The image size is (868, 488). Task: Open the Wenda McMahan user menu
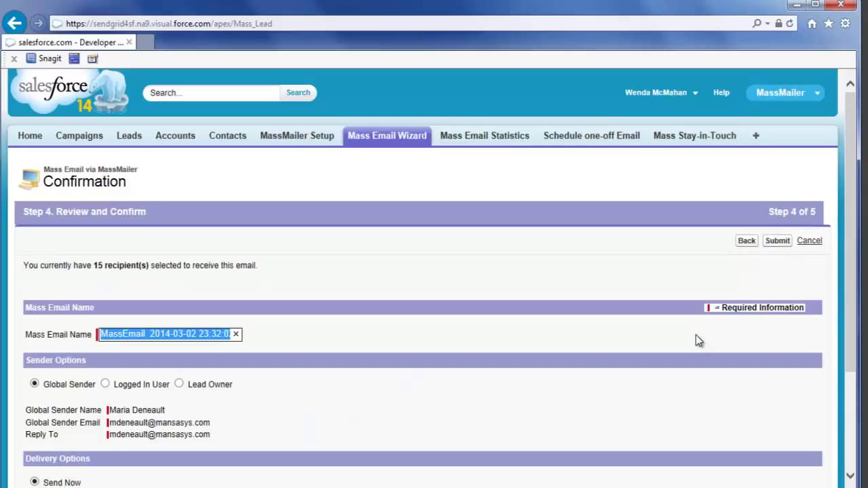pyautogui.click(x=661, y=93)
